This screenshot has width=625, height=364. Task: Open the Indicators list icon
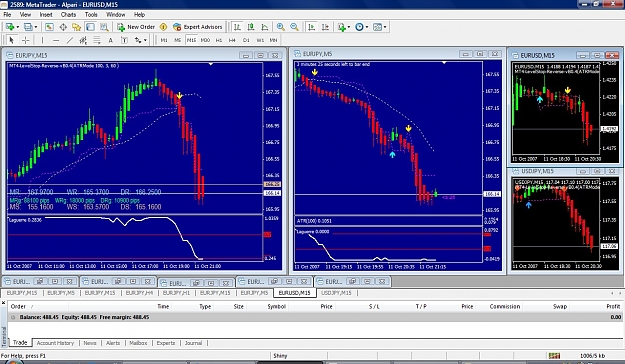pos(342,27)
